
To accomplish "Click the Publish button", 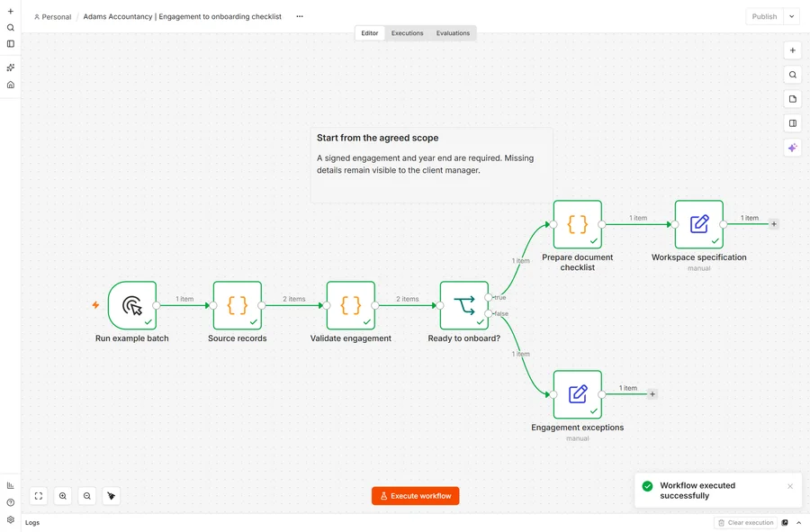I will pos(764,16).
